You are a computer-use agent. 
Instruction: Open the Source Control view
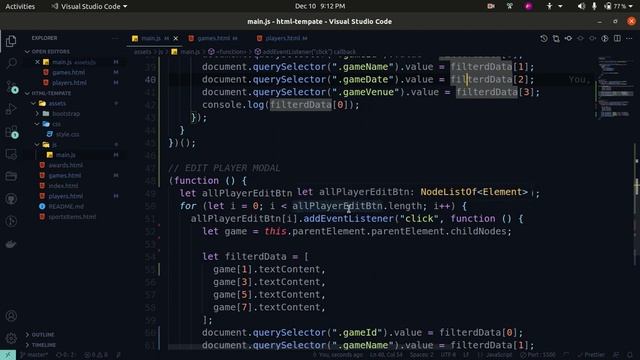(11, 86)
